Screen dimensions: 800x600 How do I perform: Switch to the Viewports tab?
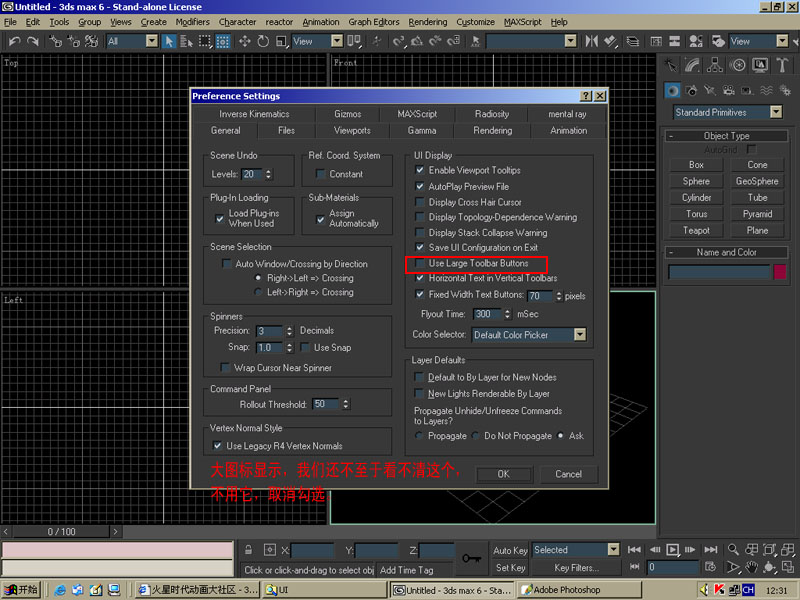click(352, 131)
